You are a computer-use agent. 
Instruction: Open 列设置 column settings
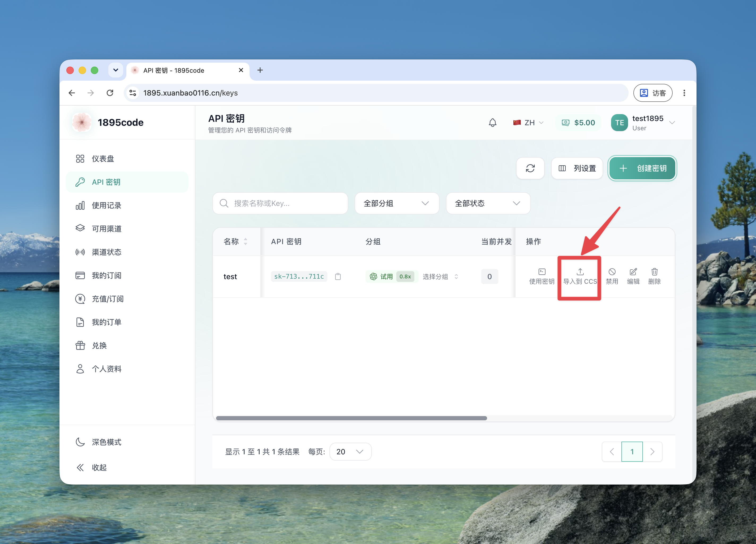click(x=577, y=168)
